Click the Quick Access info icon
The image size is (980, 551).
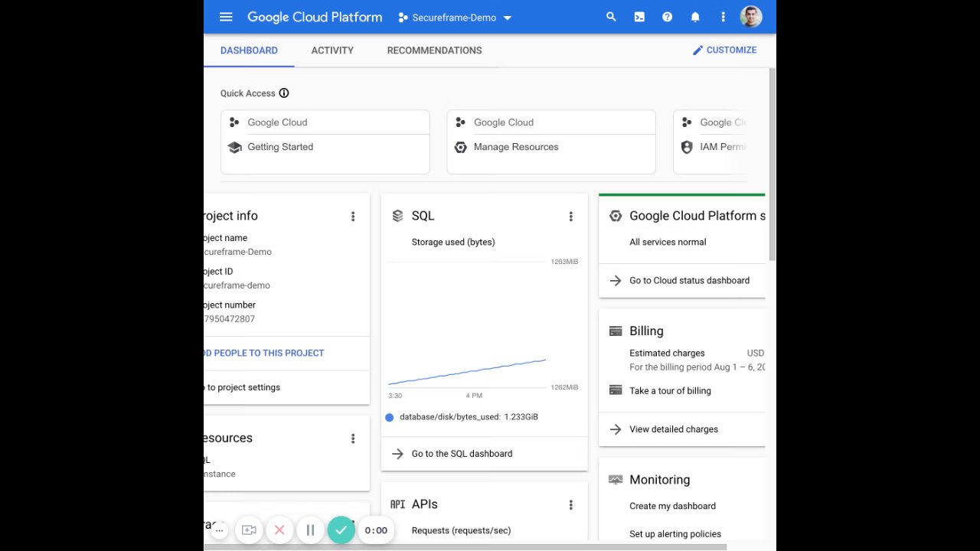point(284,93)
